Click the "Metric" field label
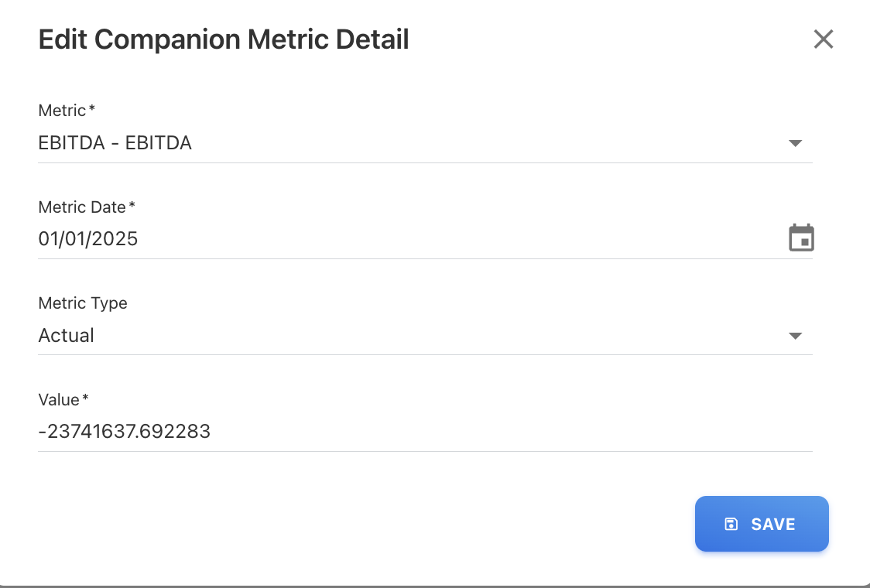 click(62, 111)
